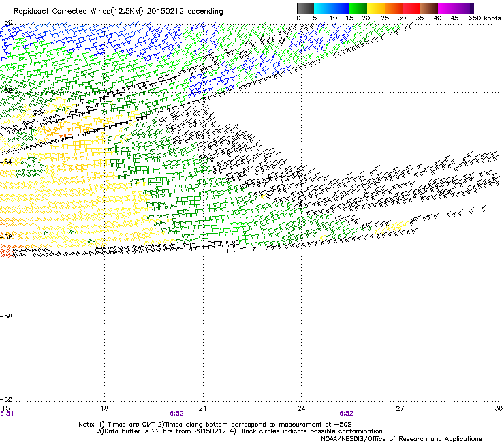Click the blue 10-15 knots color swatch
This screenshot has height=443, width=504.
341,8
